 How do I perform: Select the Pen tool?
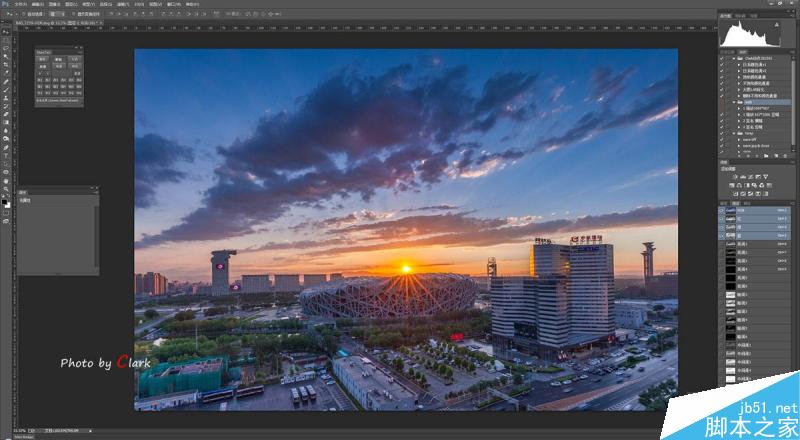click(x=6, y=147)
